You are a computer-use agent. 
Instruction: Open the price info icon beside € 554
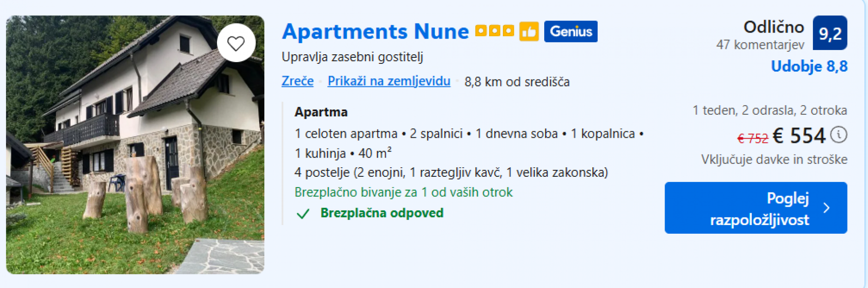point(838,135)
